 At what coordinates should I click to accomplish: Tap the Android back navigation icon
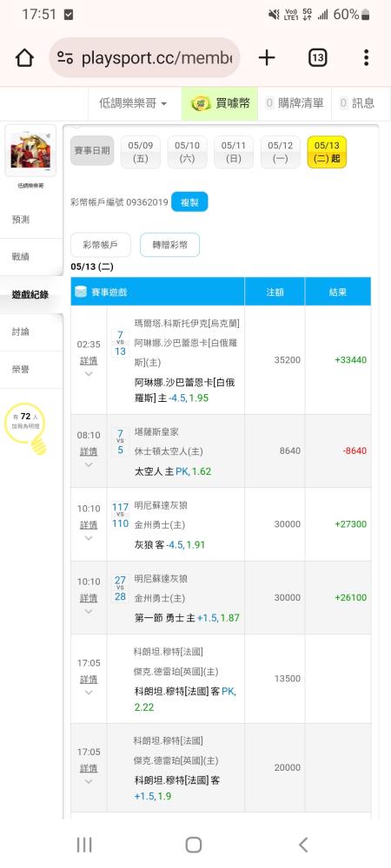[x=303, y=845]
